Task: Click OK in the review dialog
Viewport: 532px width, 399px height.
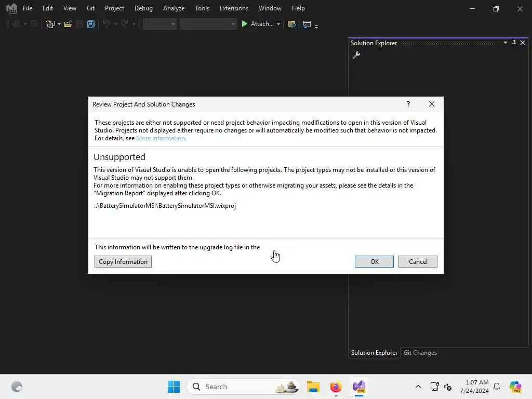Action: 374,262
